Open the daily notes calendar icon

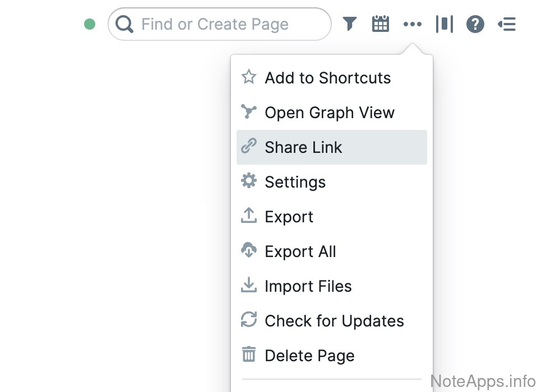(381, 24)
